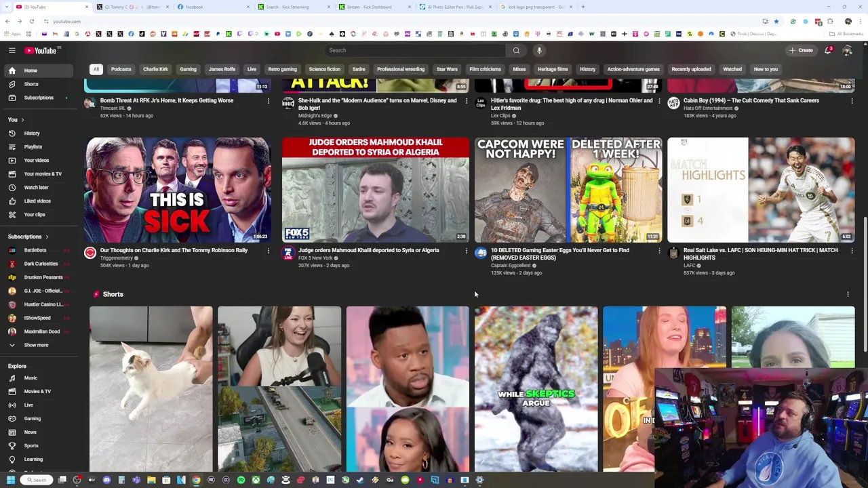Open Sports in Explore section
This screenshot has height=488, width=868.
point(37,446)
